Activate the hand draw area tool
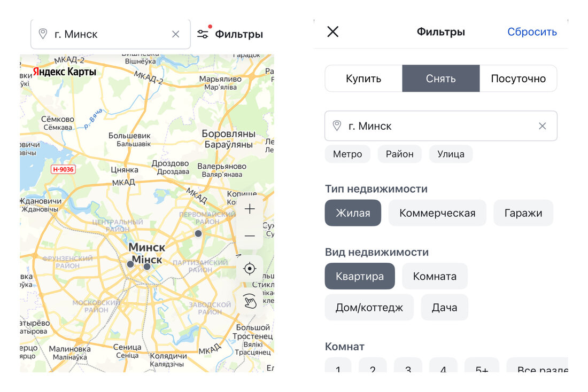588x392 pixels. pyautogui.click(x=250, y=301)
